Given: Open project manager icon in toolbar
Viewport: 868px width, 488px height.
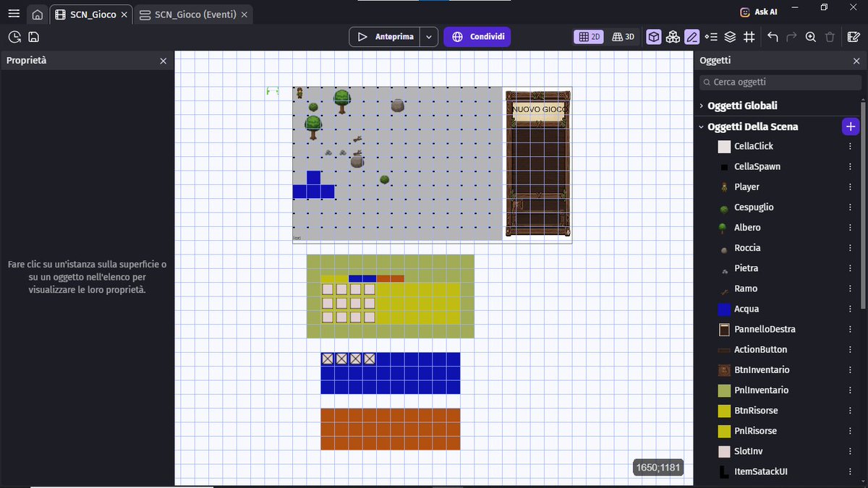Looking at the screenshot, I should [x=14, y=37].
